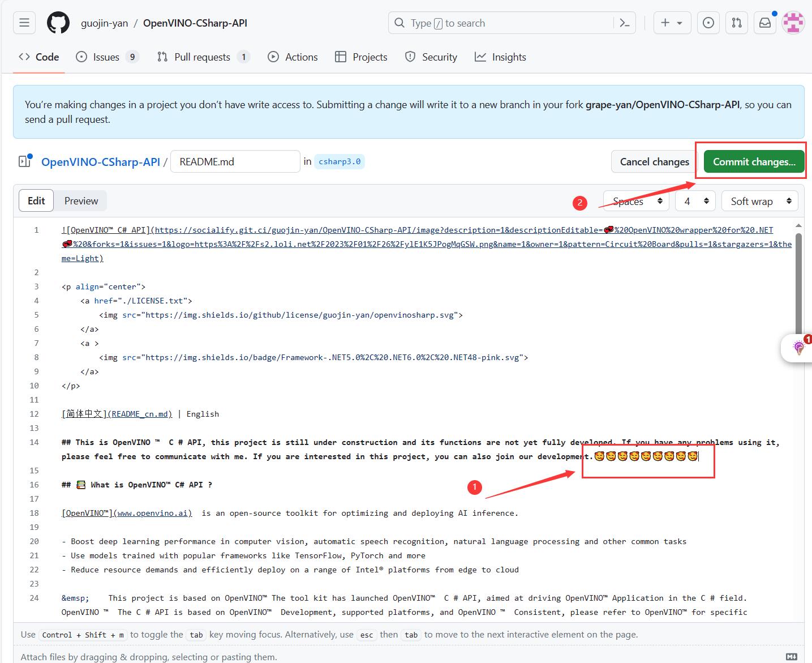Screen dimensions: 812x663
Task: Open the Spaces indent mode dropdown
Action: (637, 201)
